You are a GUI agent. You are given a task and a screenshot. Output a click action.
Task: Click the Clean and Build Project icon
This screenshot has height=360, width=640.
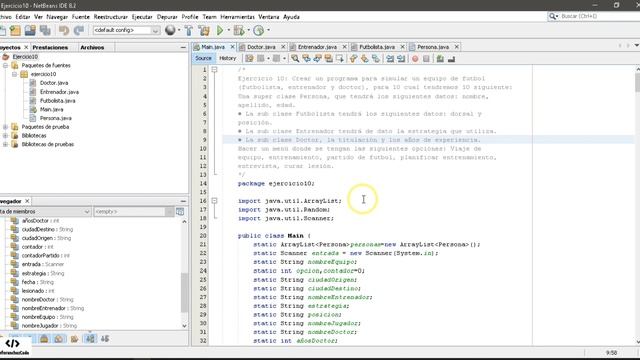point(204,31)
